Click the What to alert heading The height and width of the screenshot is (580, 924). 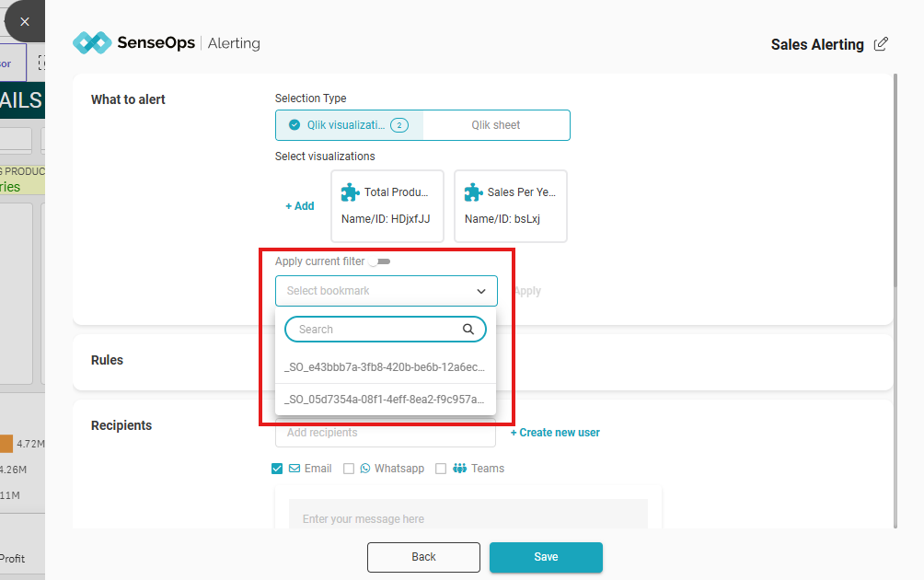tap(128, 99)
